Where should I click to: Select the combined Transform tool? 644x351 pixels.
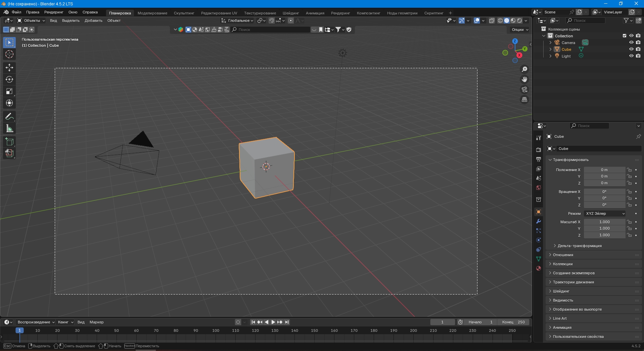click(9, 103)
